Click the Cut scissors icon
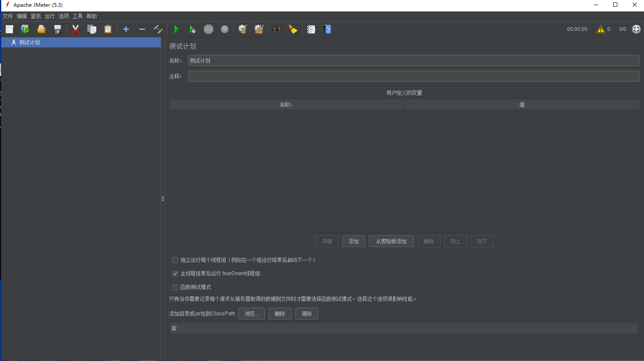This screenshot has width=644, height=361. click(75, 29)
